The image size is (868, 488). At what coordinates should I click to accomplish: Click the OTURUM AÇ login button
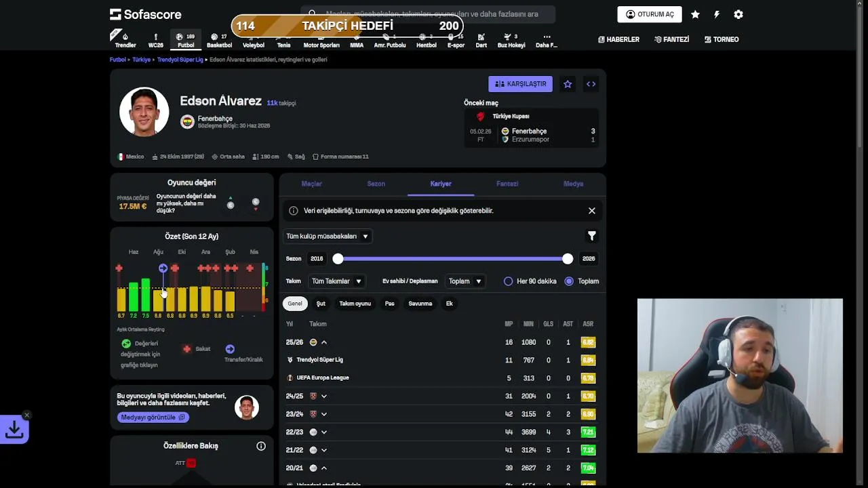click(650, 14)
